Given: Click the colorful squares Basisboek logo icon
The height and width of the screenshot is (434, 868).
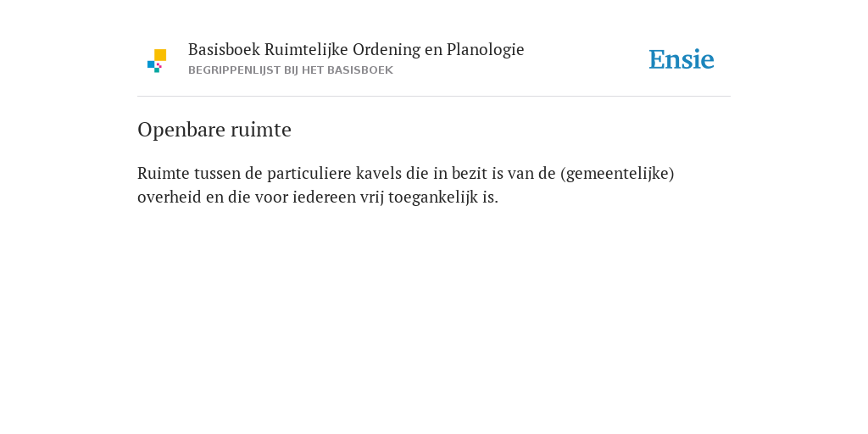Looking at the screenshot, I should (x=157, y=61).
